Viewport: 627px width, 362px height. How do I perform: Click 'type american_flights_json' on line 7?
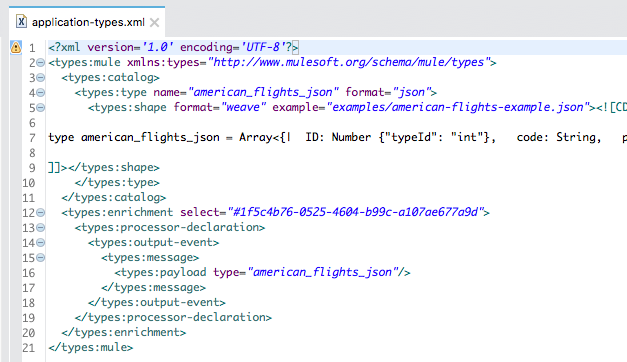pyautogui.click(x=134, y=138)
